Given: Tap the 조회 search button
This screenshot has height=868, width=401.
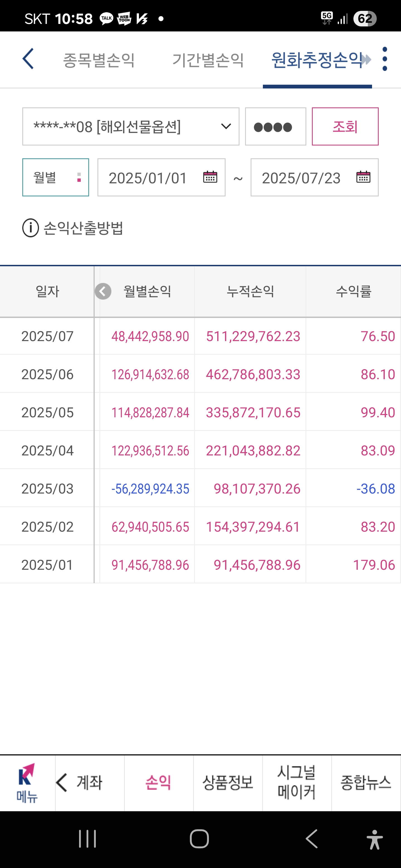Looking at the screenshot, I should click(345, 127).
